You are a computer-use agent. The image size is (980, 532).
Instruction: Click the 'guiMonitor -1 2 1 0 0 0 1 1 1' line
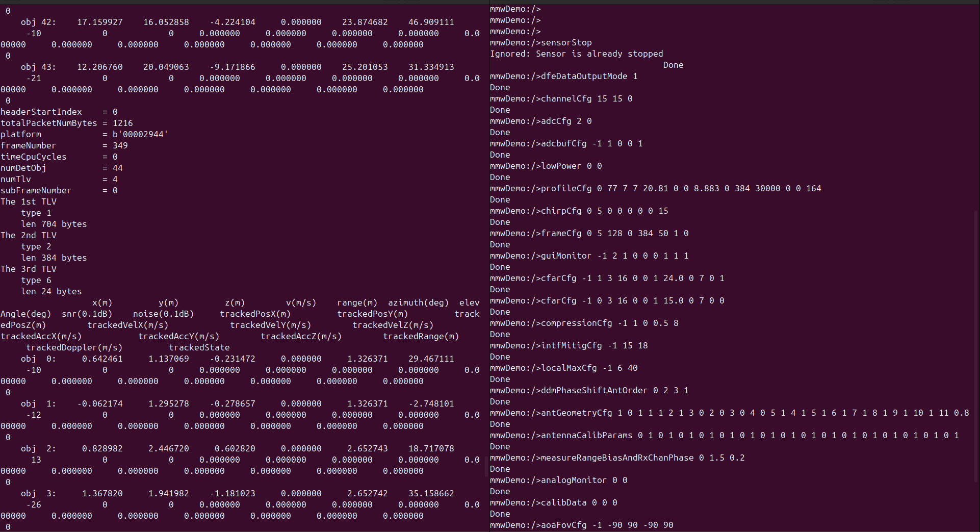coord(589,256)
